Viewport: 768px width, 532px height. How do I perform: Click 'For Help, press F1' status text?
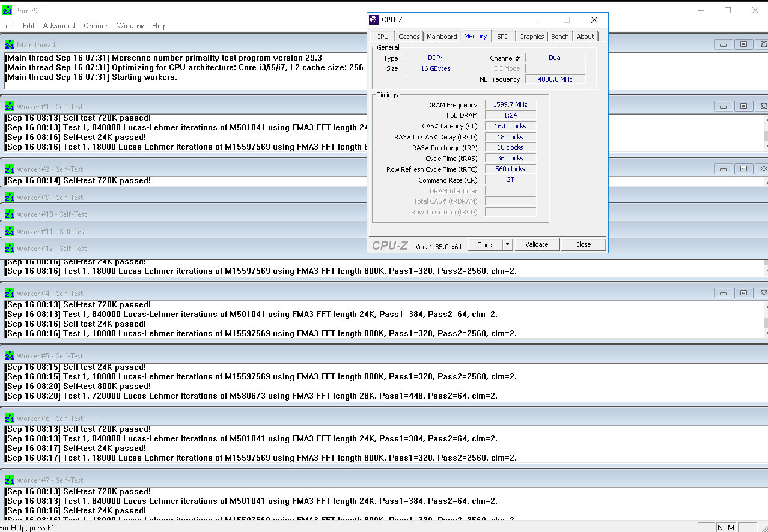[27, 528]
